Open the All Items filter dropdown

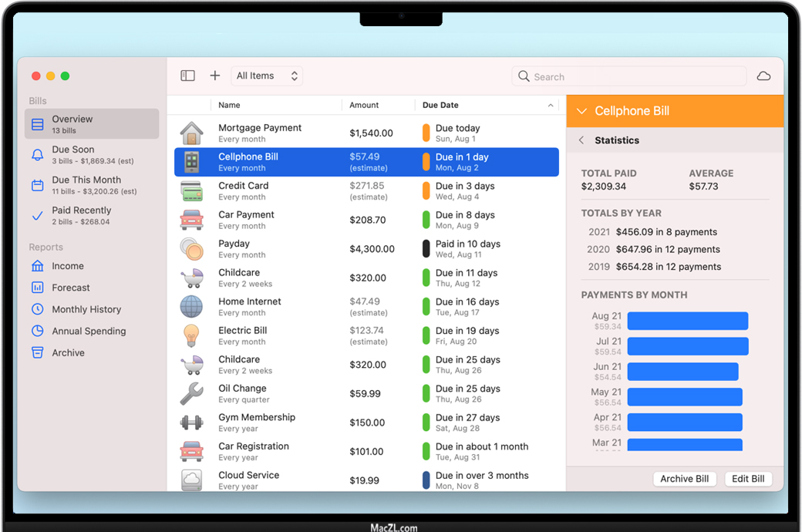pyautogui.click(x=267, y=76)
